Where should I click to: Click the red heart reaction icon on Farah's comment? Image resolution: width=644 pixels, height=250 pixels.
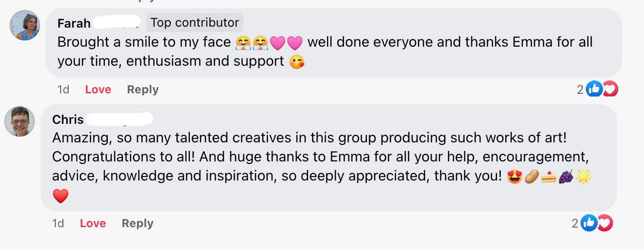[x=610, y=89]
